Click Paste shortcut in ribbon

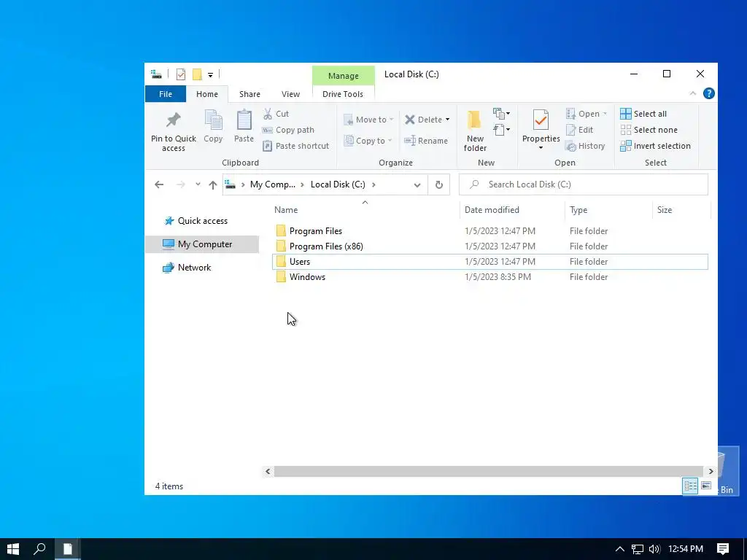[296, 146]
